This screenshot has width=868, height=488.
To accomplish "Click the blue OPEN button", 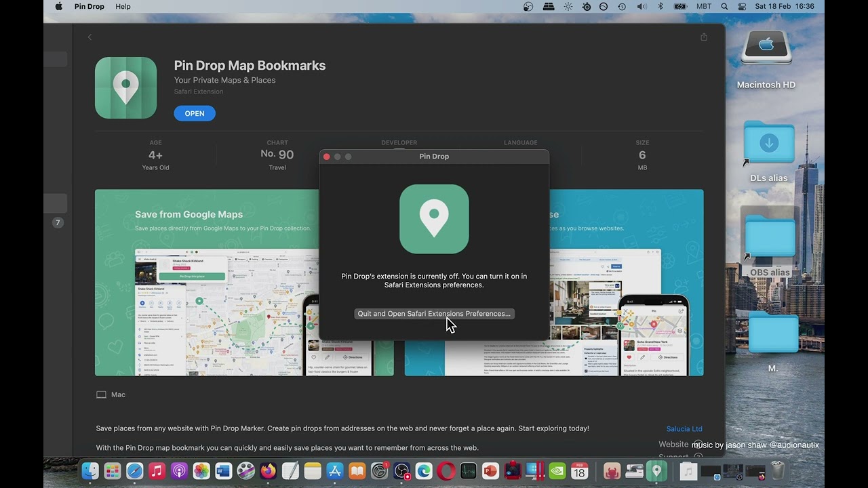I will (195, 113).
